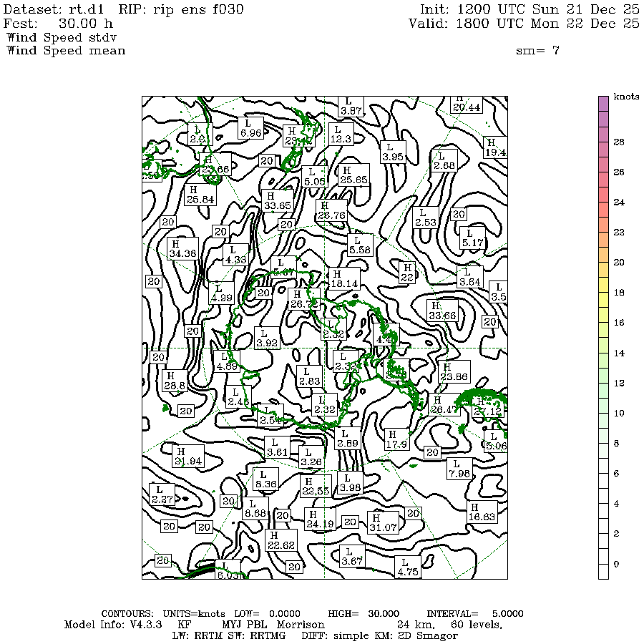This screenshot has width=644, height=644.
Task: Select the 'L 4.99' minimum label
Action: [x=221, y=293]
